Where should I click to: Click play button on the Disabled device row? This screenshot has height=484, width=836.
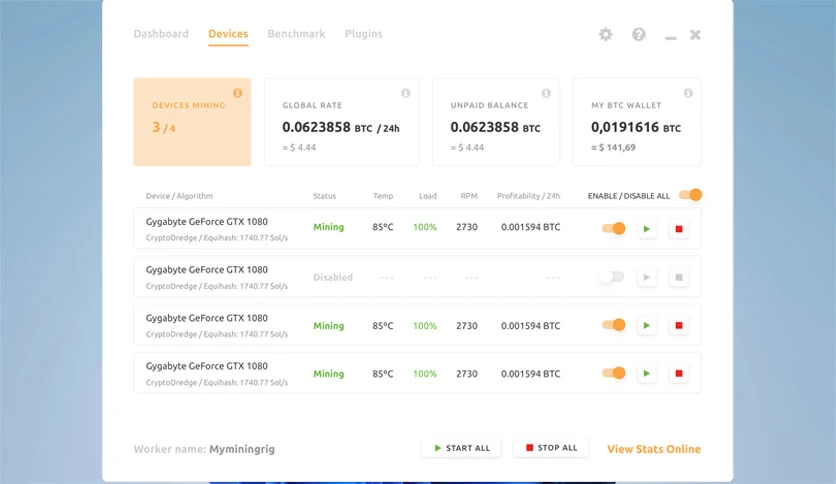pyautogui.click(x=647, y=277)
